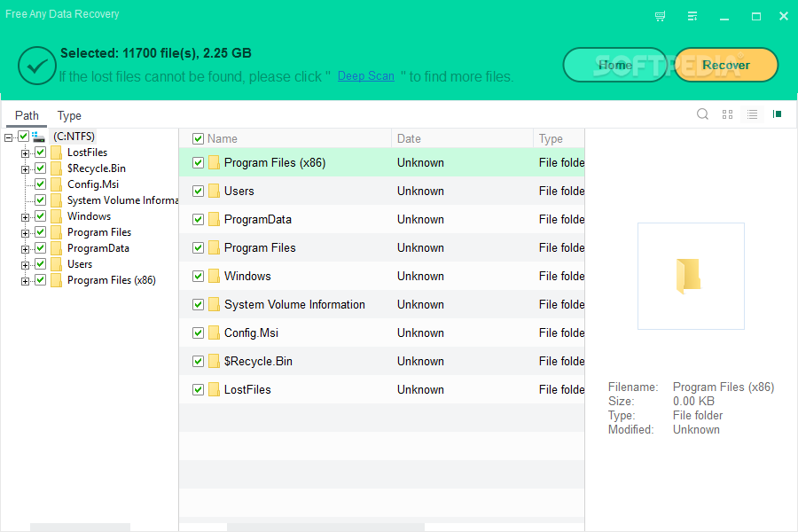Click the Config.Msi folder icon in tree
The image size is (798, 532).
coord(57,184)
